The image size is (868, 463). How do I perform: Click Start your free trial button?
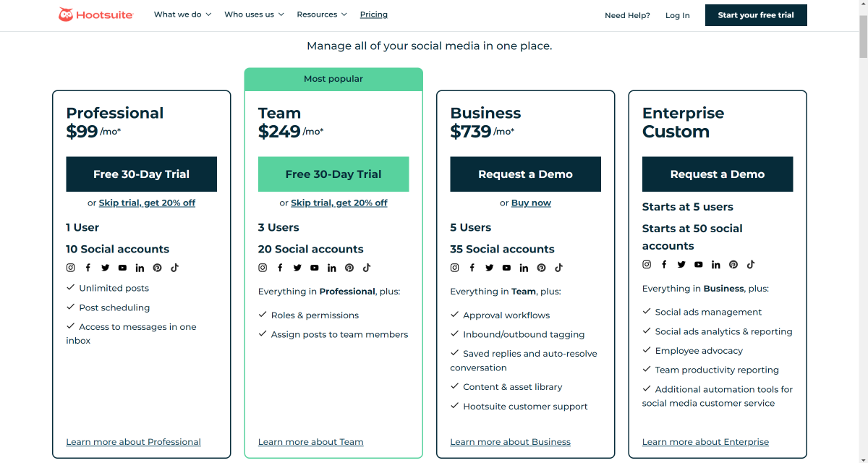click(x=756, y=15)
